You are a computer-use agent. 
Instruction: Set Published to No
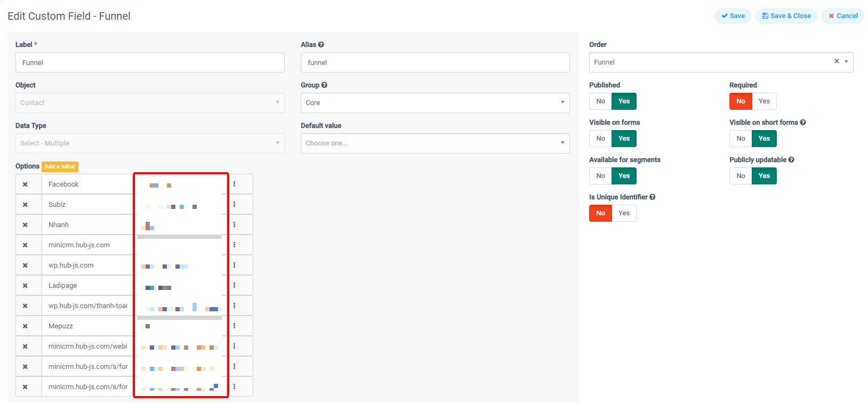click(600, 101)
